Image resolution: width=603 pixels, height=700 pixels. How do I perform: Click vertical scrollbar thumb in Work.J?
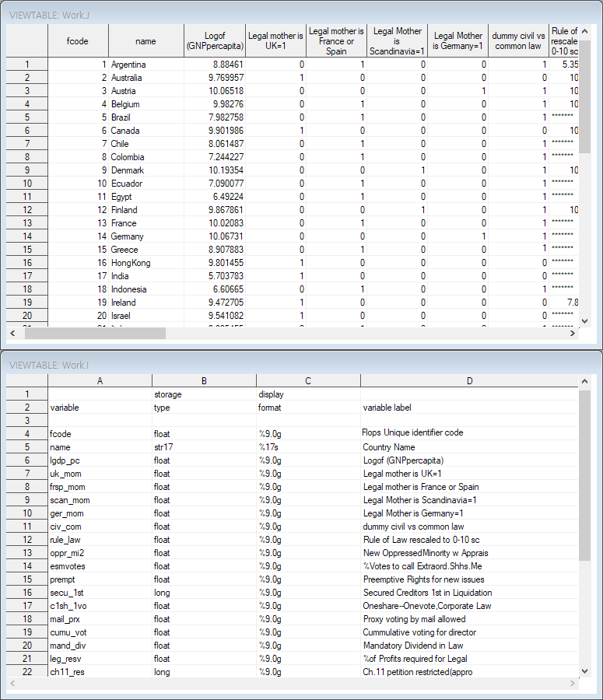(x=584, y=96)
